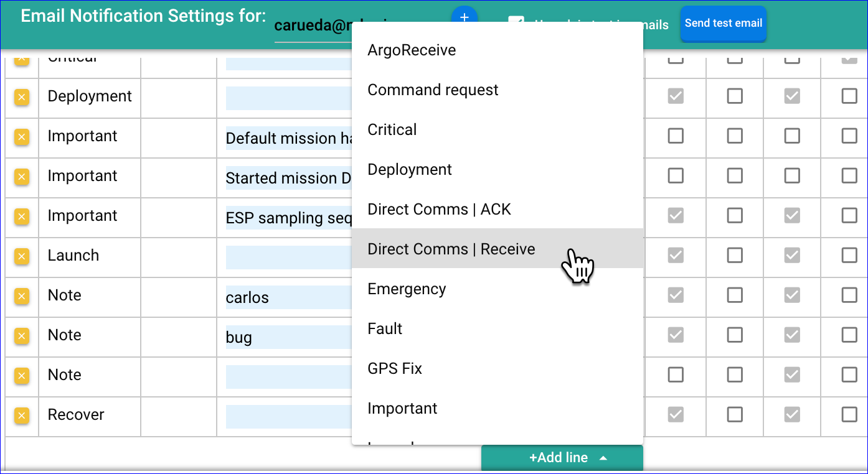Toggle second checkbox in the Launch row
Image resolution: width=868 pixels, height=474 pixels.
tap(735, 256)
